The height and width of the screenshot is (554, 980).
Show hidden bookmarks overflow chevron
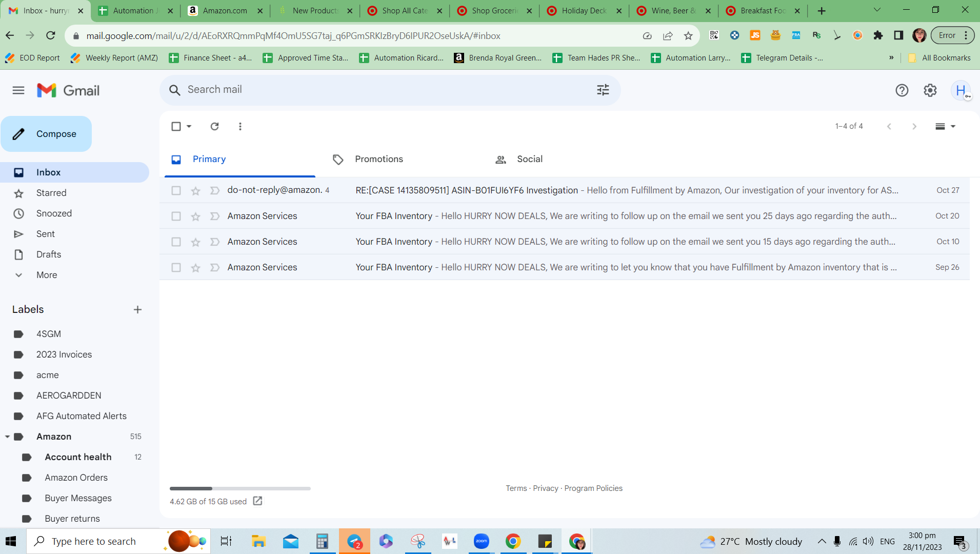[x=891, y=57]
